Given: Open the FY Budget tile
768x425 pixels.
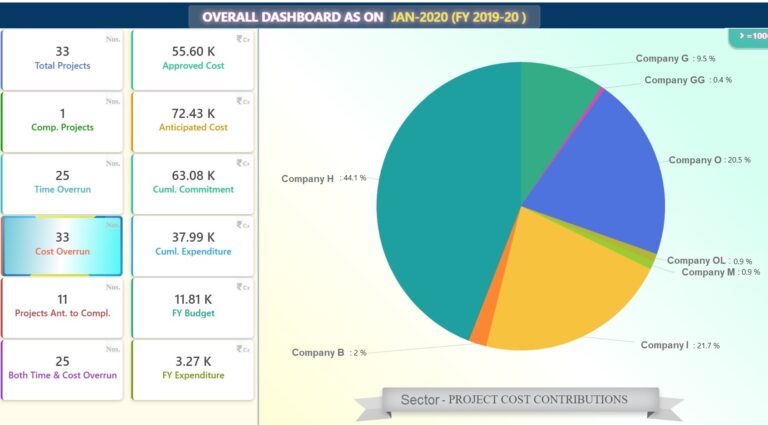Looking at the screenshot, I should pyautogui.click(x=193, y=307).
